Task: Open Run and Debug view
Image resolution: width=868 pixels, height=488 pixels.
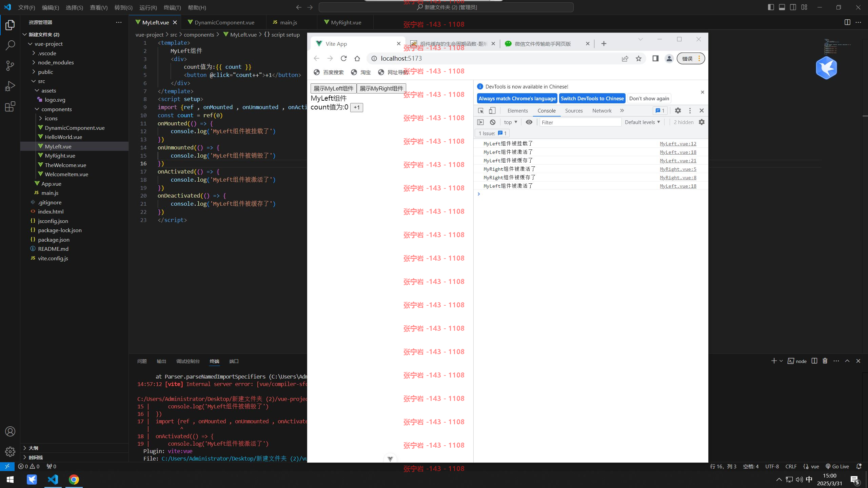Action: [10, 86]
